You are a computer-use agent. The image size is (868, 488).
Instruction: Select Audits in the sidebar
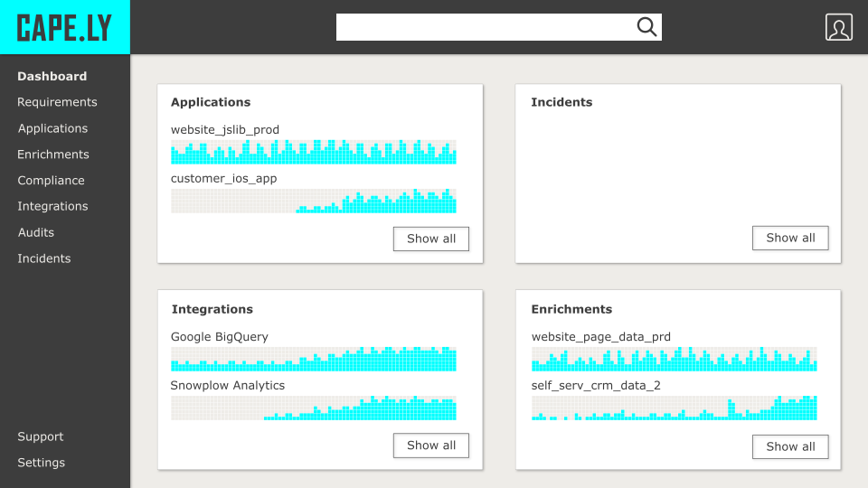pos(36,232)
